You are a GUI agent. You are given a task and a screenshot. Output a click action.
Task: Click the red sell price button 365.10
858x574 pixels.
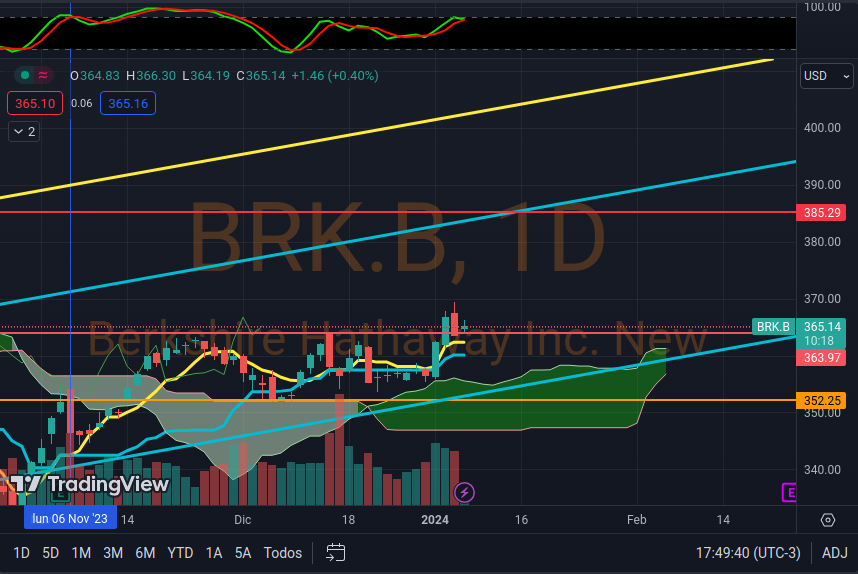tap(35, 103)
